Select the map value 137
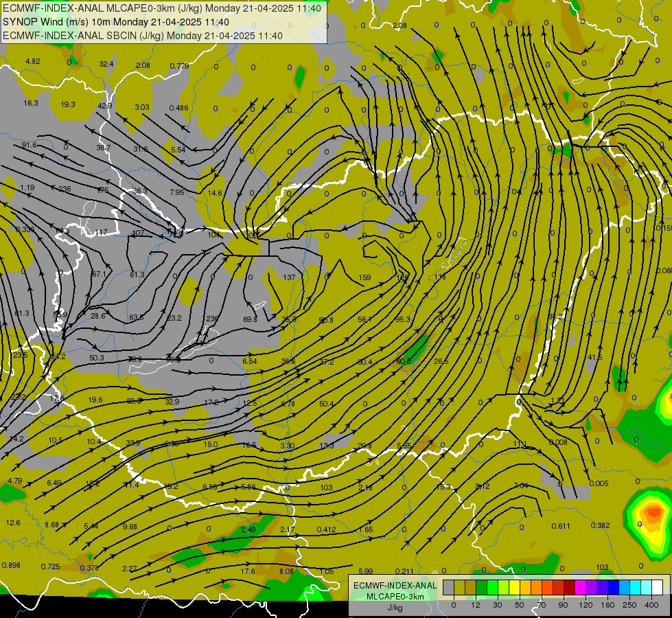 (x=289, y=277)
